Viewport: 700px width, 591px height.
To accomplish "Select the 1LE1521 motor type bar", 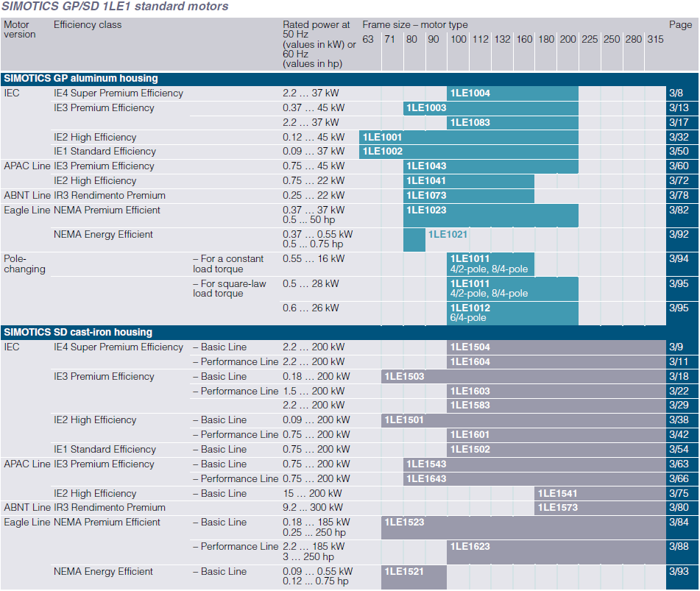I will click(414, 577).
